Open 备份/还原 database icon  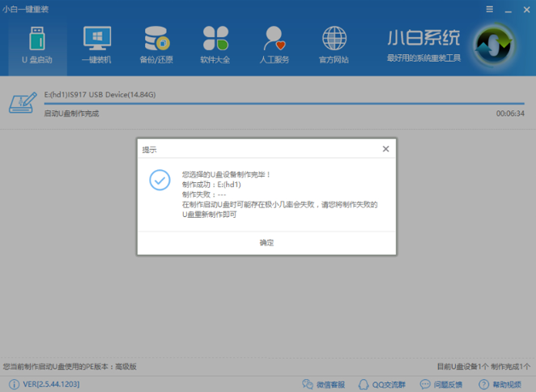[155, 45]
